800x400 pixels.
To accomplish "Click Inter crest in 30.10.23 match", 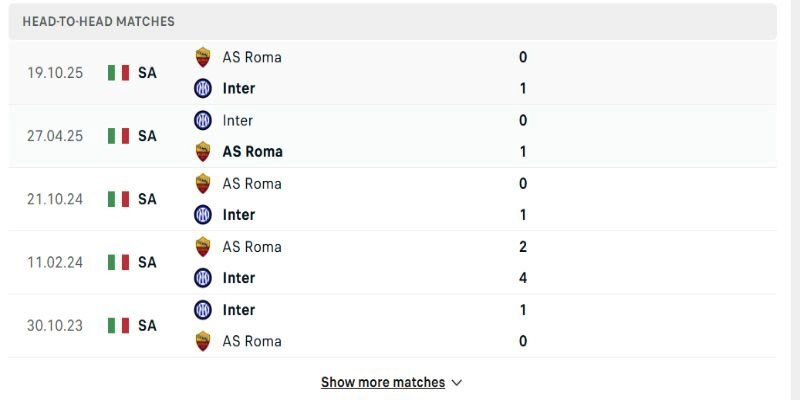I will pyautogui.click(x=203, y=309).
